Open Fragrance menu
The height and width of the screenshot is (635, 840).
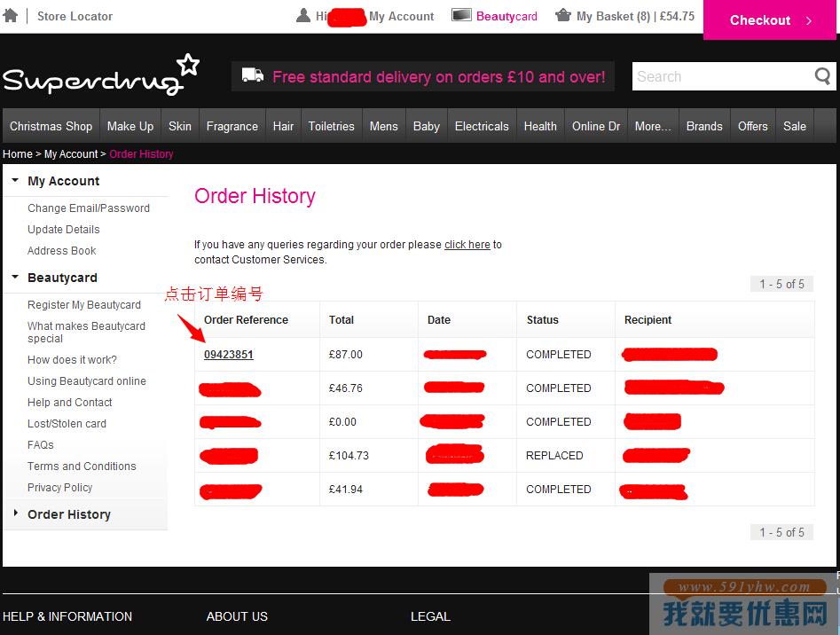(232, 126)
